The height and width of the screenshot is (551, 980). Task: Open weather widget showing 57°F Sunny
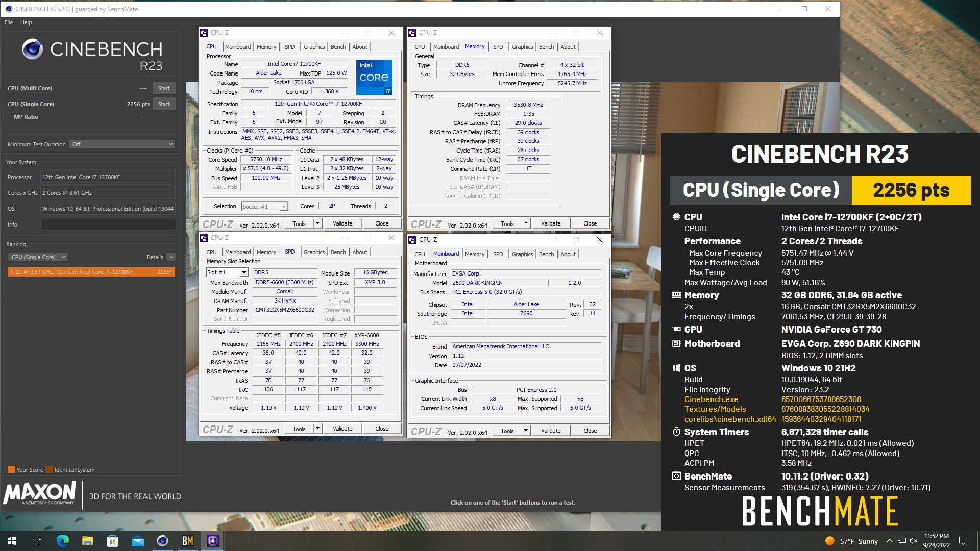[851, 541]
